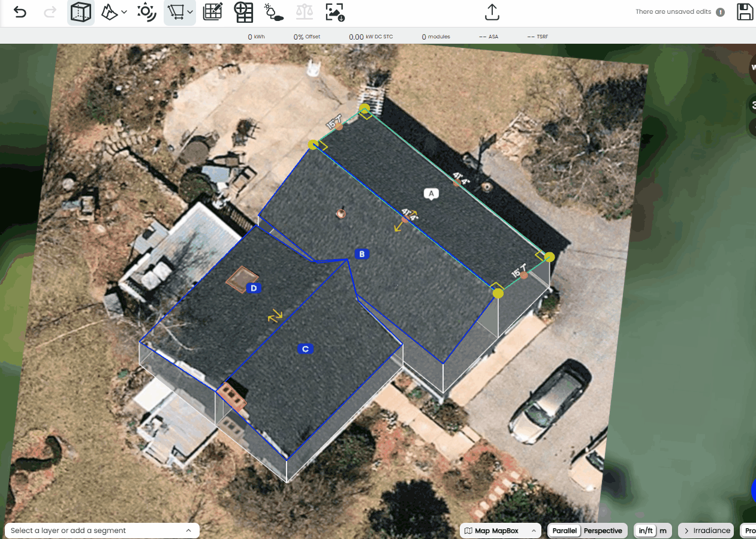Click the download screenshot image icon
The height and width of the screenshot is (539, 756).
click(x=335, y=12)
